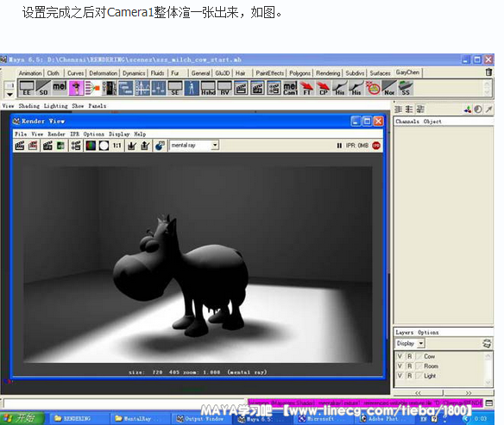The image size is (504, 425).
Task: Click the Windows Start button
Action: click(22, 418)
